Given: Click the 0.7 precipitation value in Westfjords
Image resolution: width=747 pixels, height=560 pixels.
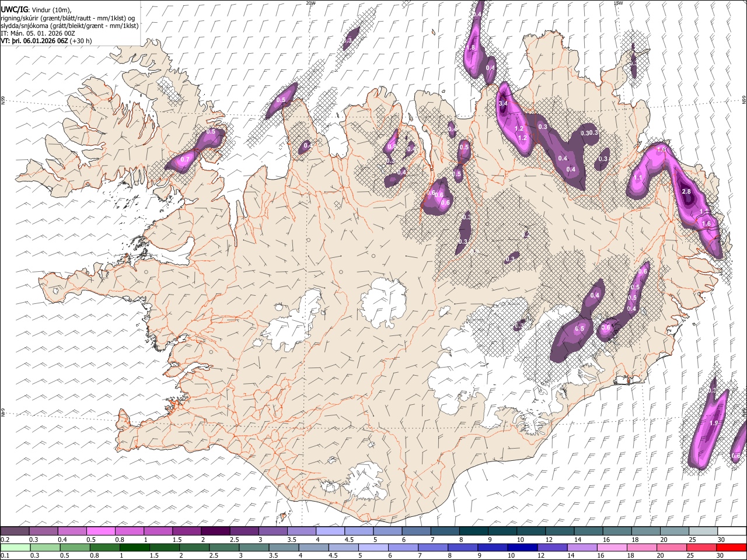Looking at the screenshot, I should click(x=185, y=159).
